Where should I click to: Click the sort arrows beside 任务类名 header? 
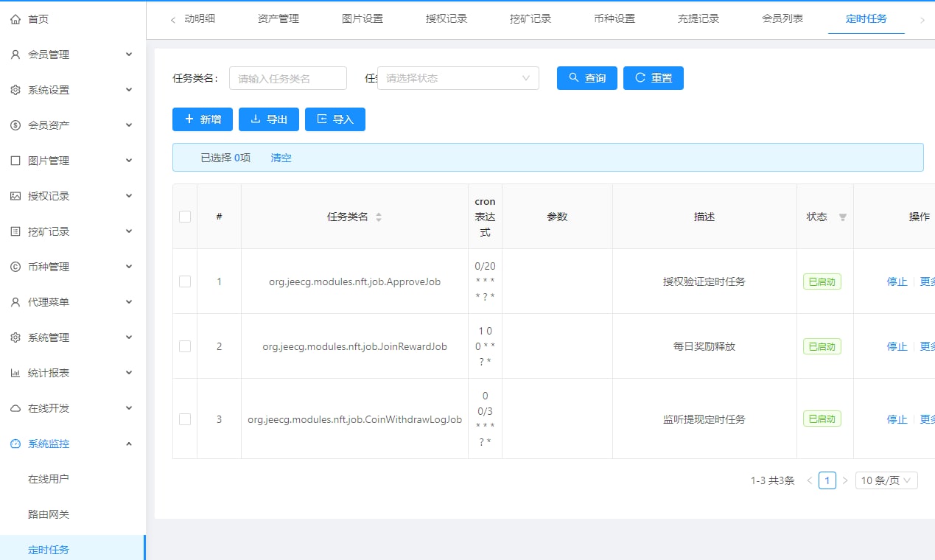[379, 217]
